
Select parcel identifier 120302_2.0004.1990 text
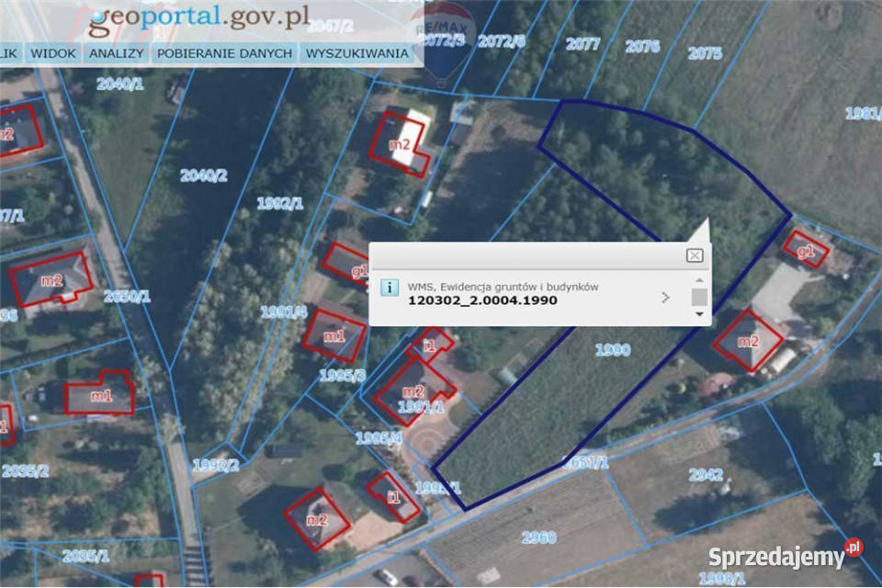tap(482, 300)
